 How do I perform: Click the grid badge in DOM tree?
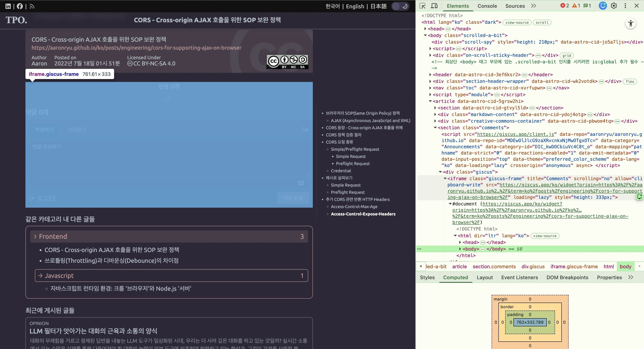pos(566,55)
